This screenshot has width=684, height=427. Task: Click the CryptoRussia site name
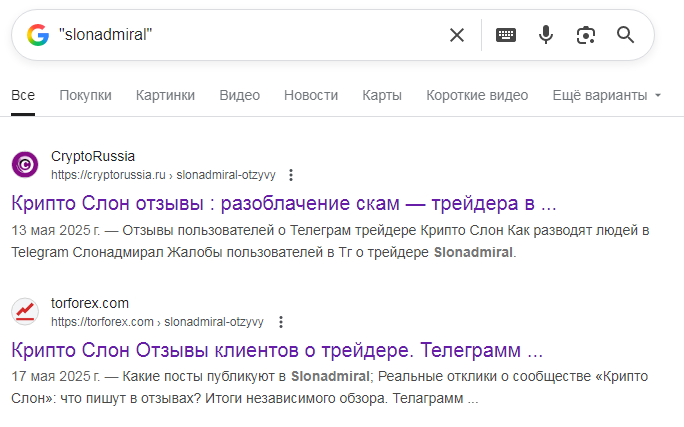(93, 156)
